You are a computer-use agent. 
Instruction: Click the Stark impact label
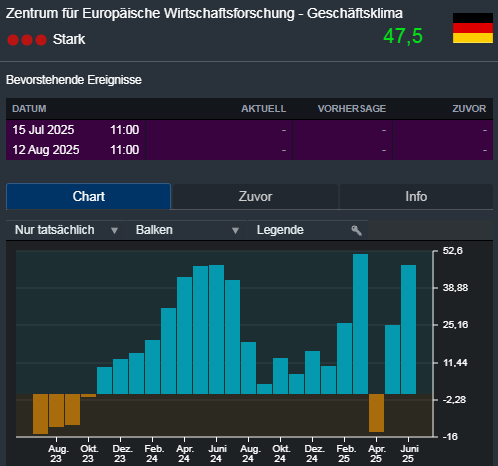(x=69, y=39)
